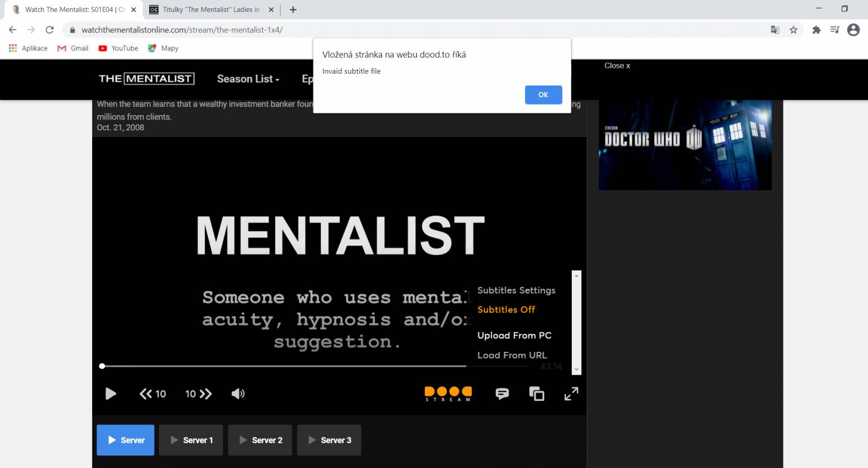Choose Load From URL subtitle option

[512, 355]
